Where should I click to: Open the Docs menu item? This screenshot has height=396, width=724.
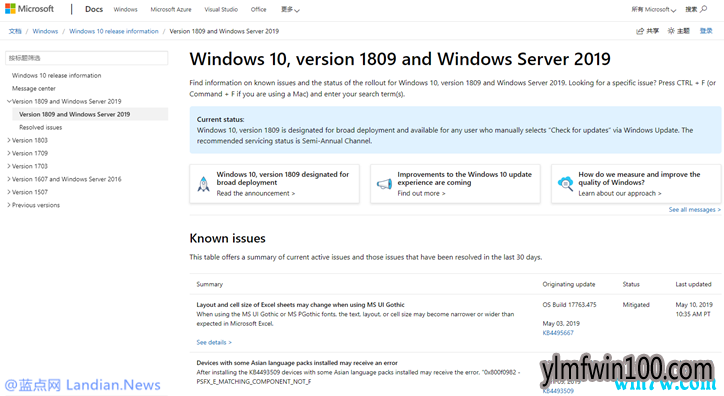click(x=94, y=9)
